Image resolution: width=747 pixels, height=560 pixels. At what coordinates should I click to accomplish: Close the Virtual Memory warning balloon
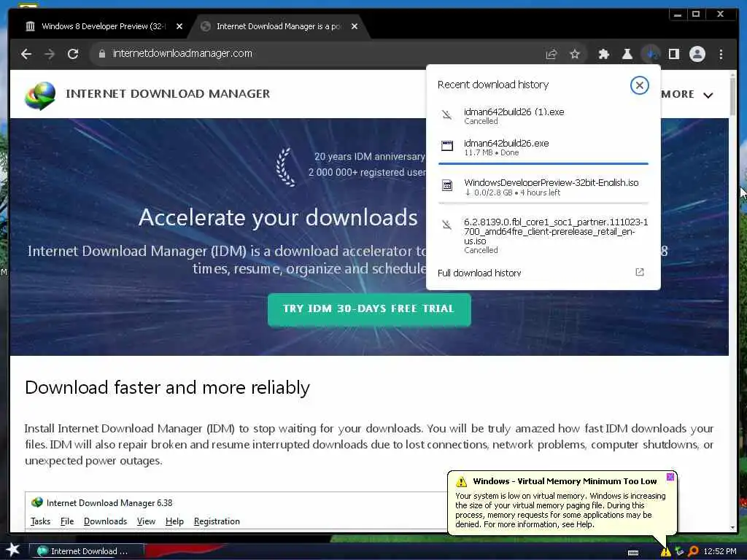pos(670,477)
